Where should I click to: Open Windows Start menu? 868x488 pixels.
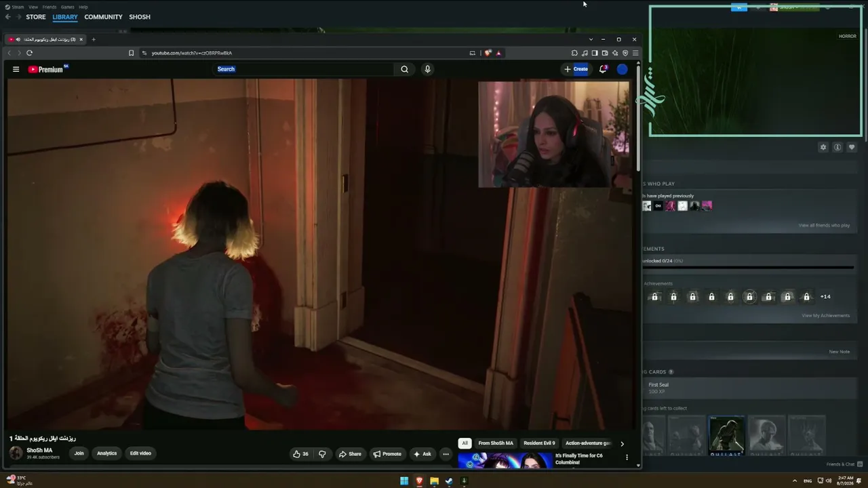click(404, 481)
